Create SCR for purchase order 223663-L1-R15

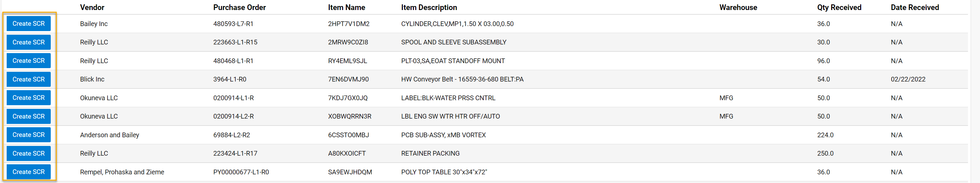[28, 42]
